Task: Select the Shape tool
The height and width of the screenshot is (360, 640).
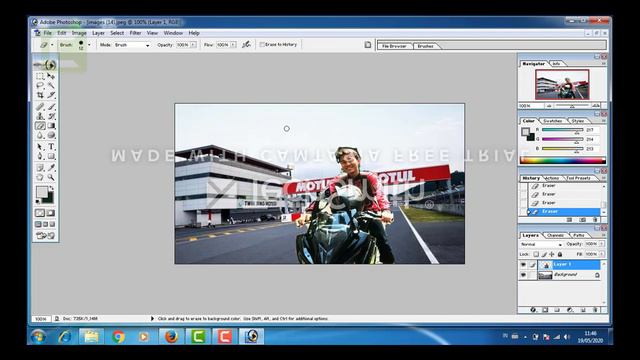Action: click(x=51, y=156)
